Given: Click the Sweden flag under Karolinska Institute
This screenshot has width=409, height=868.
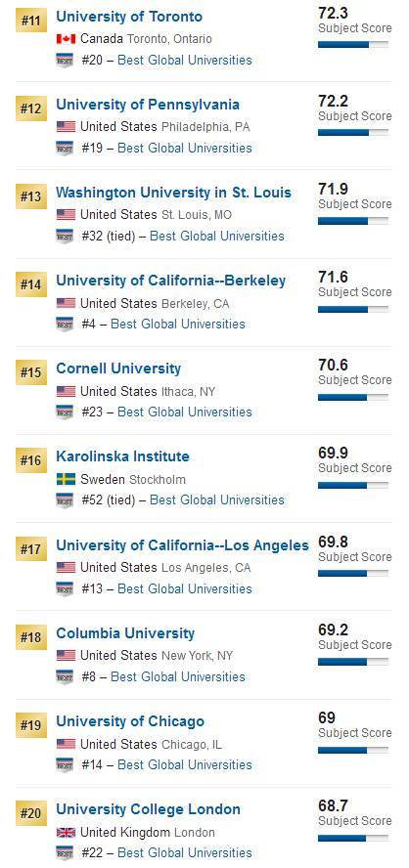Looking at the screenshot, I should [66, 479].
